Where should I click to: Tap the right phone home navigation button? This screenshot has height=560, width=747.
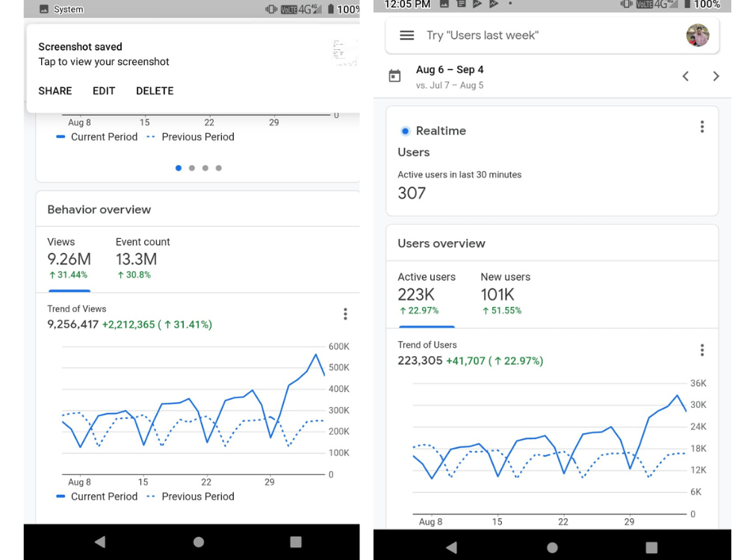tap(552, 547)
